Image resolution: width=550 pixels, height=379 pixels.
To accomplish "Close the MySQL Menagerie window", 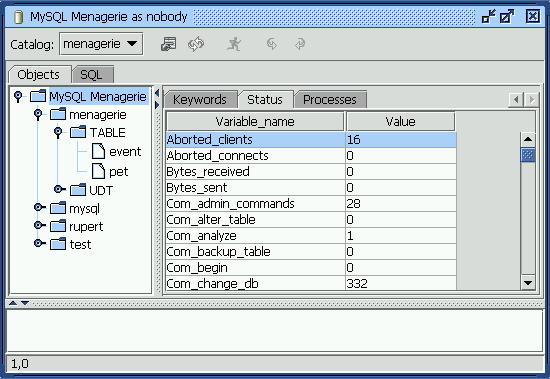I will [533, 16].
